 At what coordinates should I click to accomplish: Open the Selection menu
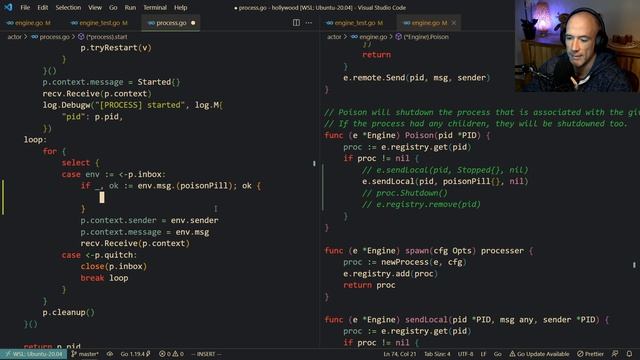pyautogui.click(x=68, y=7)
